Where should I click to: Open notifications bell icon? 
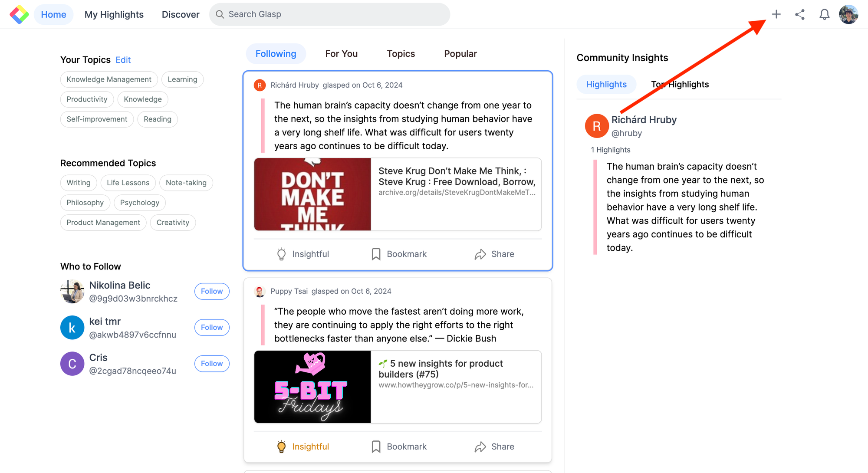(824, 14)
